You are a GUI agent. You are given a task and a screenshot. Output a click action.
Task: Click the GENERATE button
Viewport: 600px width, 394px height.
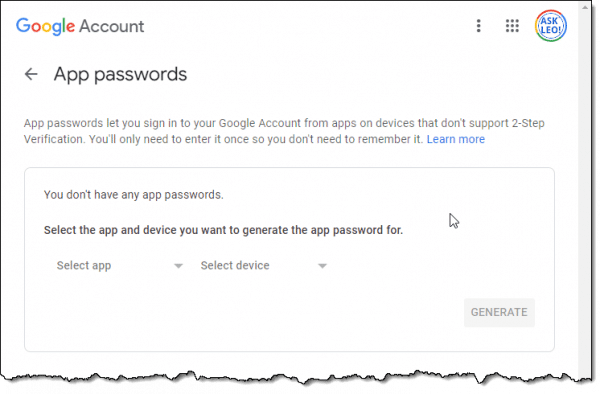(499, 313)
